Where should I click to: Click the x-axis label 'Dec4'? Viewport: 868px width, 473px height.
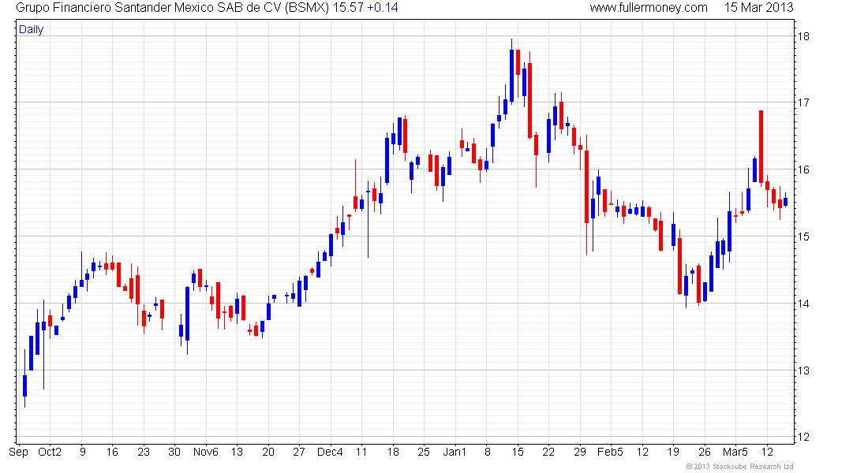point(330,452)
